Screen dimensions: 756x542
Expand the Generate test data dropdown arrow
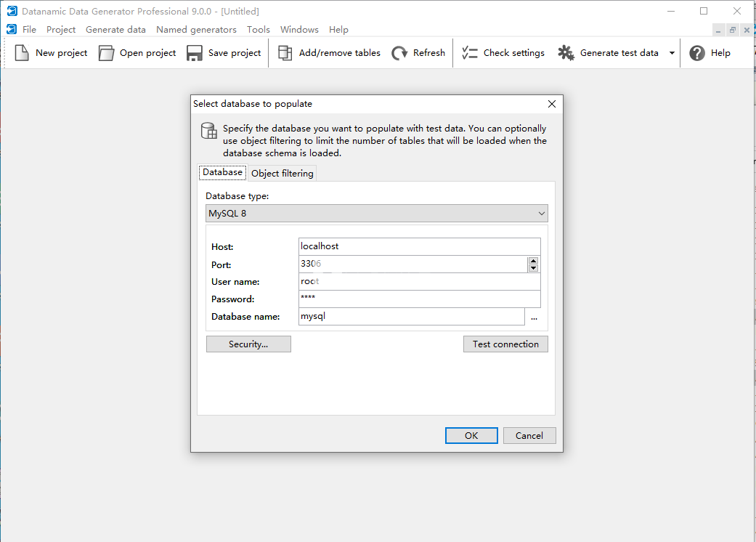672,53
